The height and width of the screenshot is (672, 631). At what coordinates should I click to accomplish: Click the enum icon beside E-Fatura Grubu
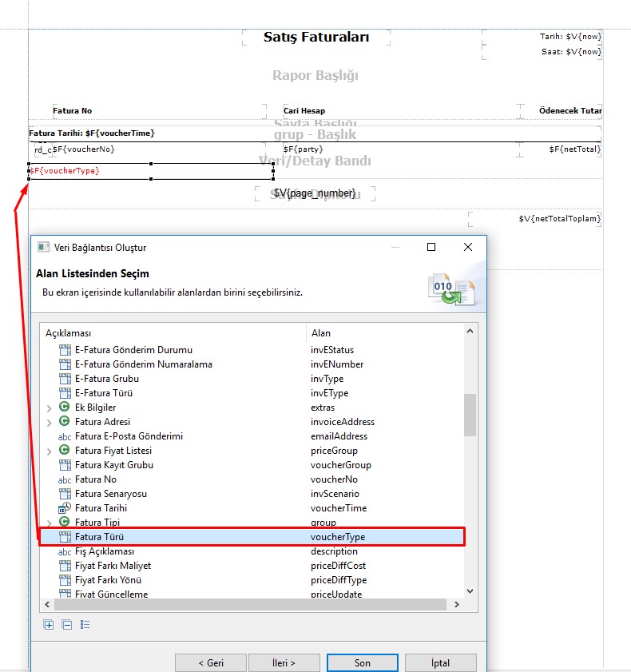(65, 379)
